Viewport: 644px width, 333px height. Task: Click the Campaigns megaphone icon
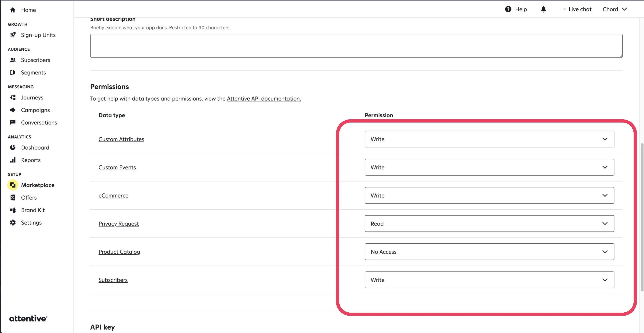click(13, 110)
